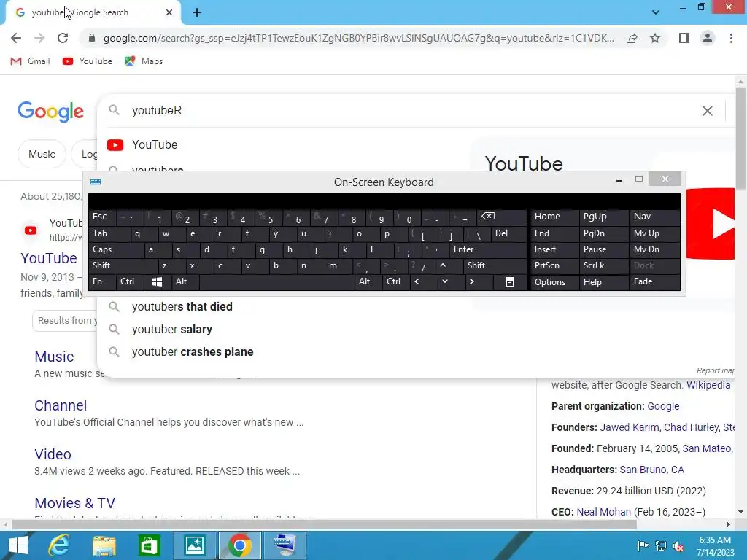This screenshot has width=747, height=560.
Task: Open the Chrome profile avatar
Action: pos(708,38)
